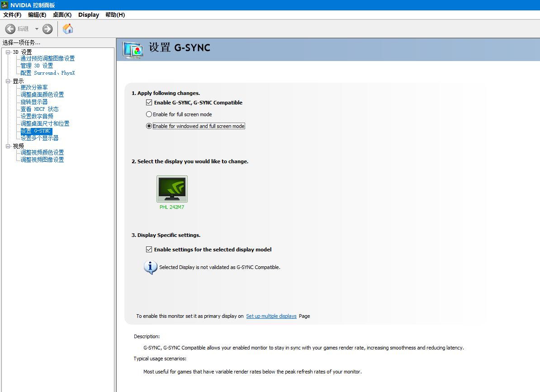Uncheck Enable settings for the selected display model
Viewport: 540px width, 392px height.
[x=149, y=249]
